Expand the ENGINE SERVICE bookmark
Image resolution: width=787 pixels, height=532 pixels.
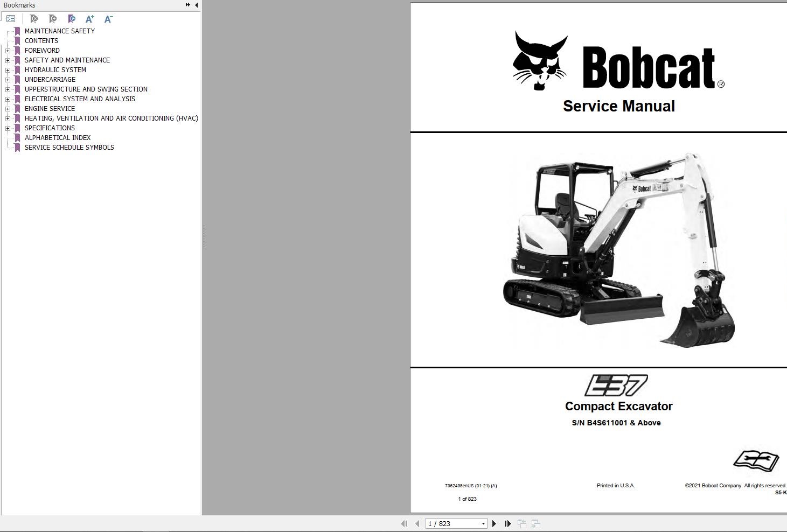click(8, 109)
